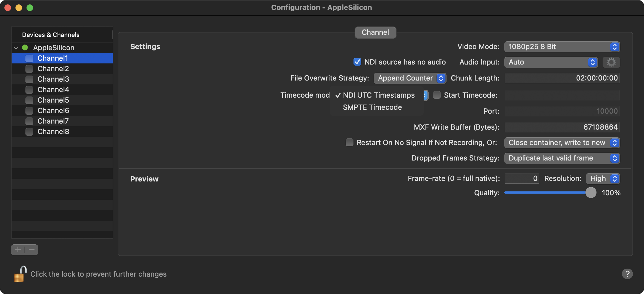Click the lock icon to prevent changes
Image resolution: width=644 pixels, height=294 pixels.
(20, 274)
